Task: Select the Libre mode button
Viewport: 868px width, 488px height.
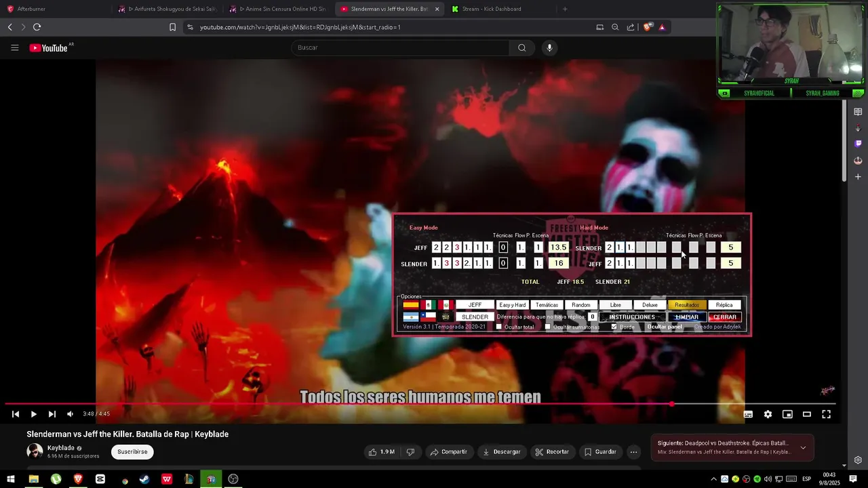Action: pos(616,305)
